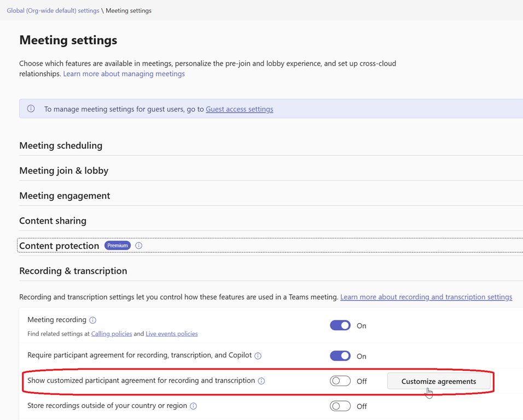Collapse the Recording & transcription section
Image resolution: width=523 pixels, height=420 pixels.
click(73, 271)
